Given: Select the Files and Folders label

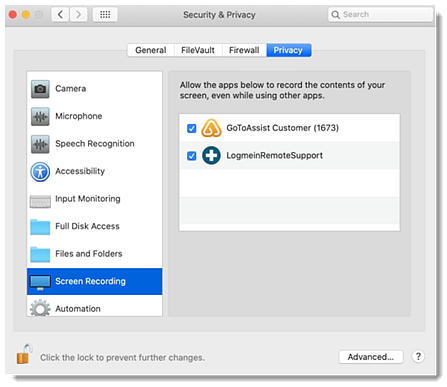Looking at the screenshot, I should [x=89, y=254].
